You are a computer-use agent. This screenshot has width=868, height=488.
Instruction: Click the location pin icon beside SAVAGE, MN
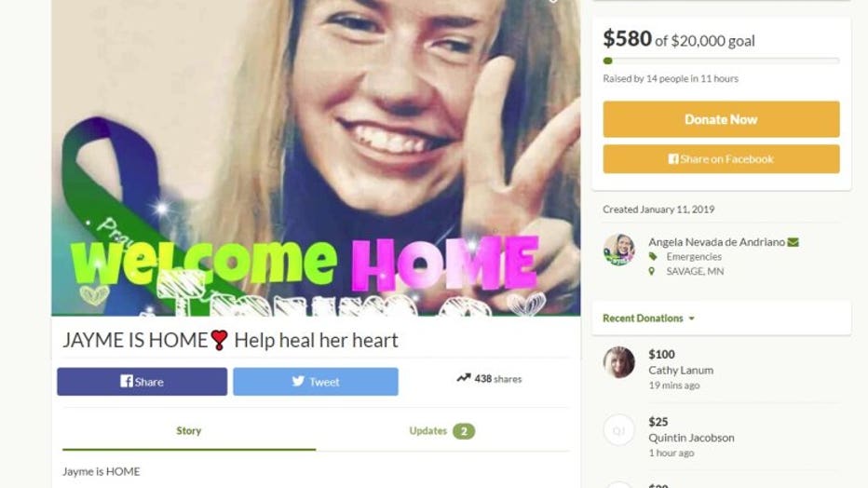[x=652, y=271]
